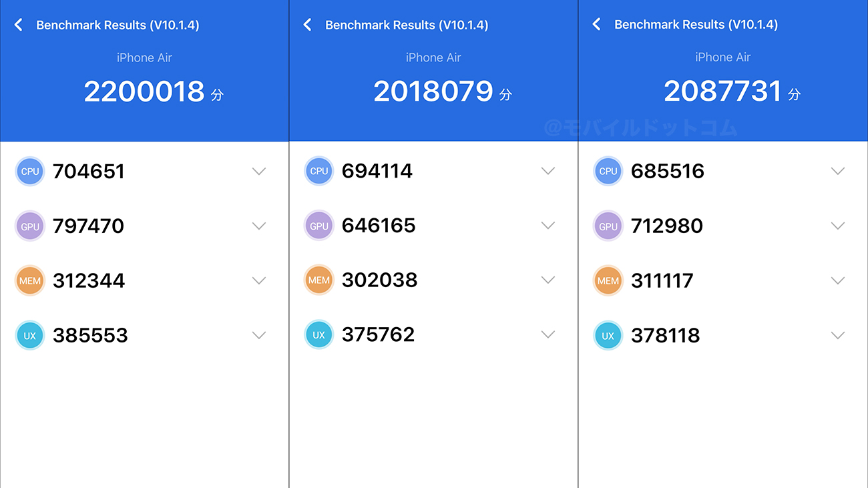Expand the MEM score breakdown in the middle panel
Screen dimensions: 868x488
[548, 280]
